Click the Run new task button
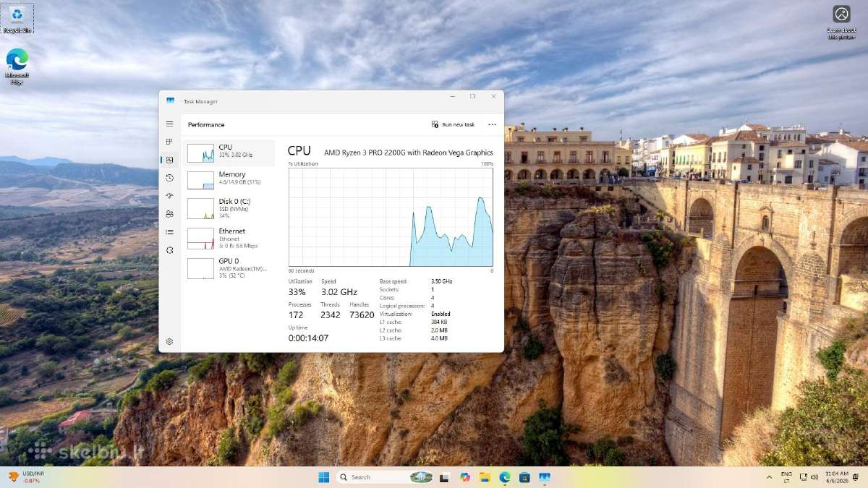868x488 pixels. click(454, 124)
